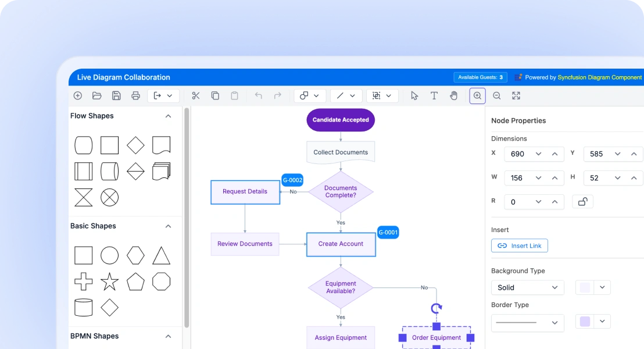Print the diagram
644x349 pixels.
135,96
